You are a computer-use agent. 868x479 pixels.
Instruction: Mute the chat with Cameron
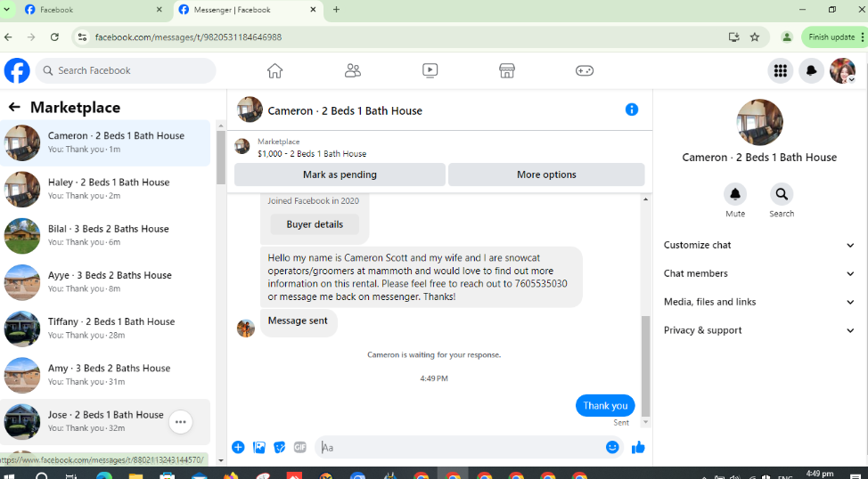point(735,194)
